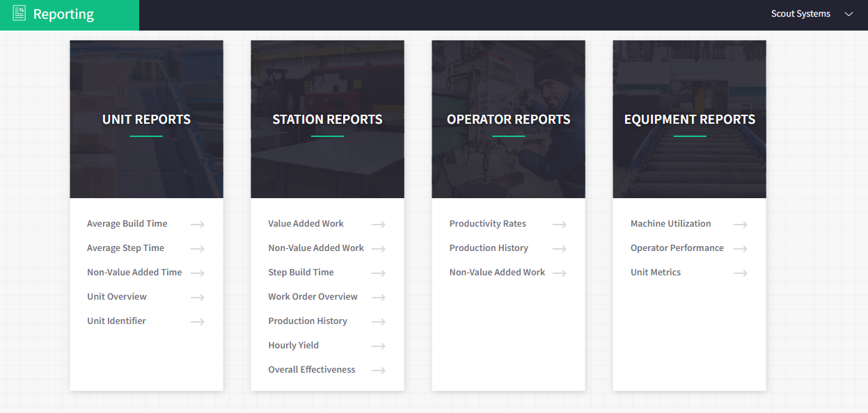The image size is (868, 413).
Task: Click the arrow icon next to Unit Identifier
Action: coord(198,322)
